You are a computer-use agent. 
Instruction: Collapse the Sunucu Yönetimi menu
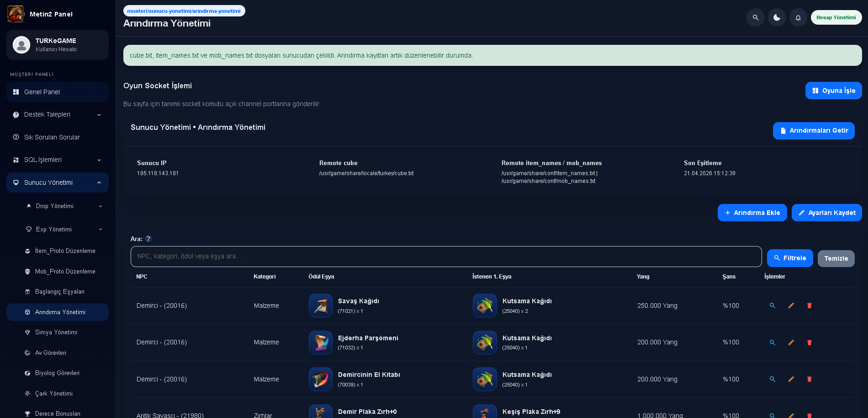pyautogui.click(x=58, y=182)
